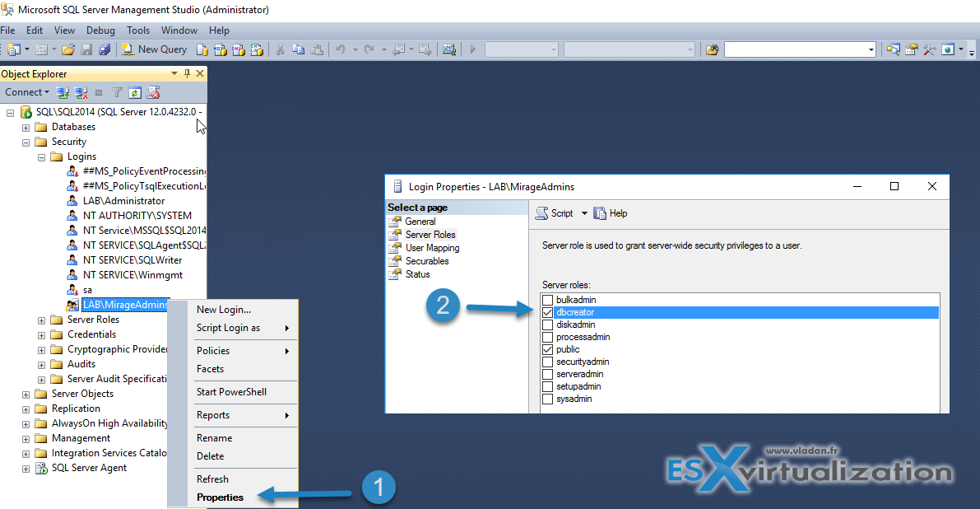The height and width of the screenshot is (509, 980).
Task: Click the Properties Window toolbar icon
Action: pyautogui.click(x=911, y=49)
